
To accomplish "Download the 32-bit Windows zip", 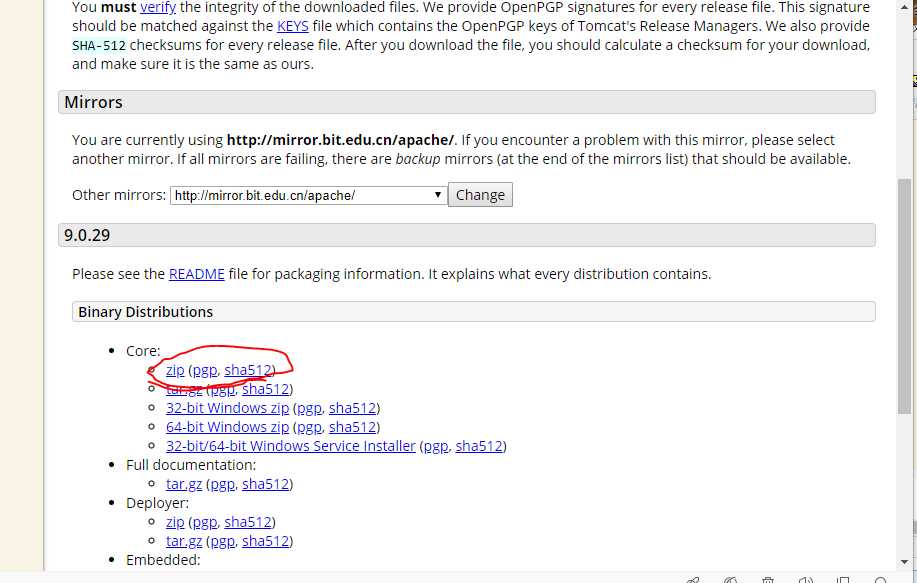I will 227,408.
